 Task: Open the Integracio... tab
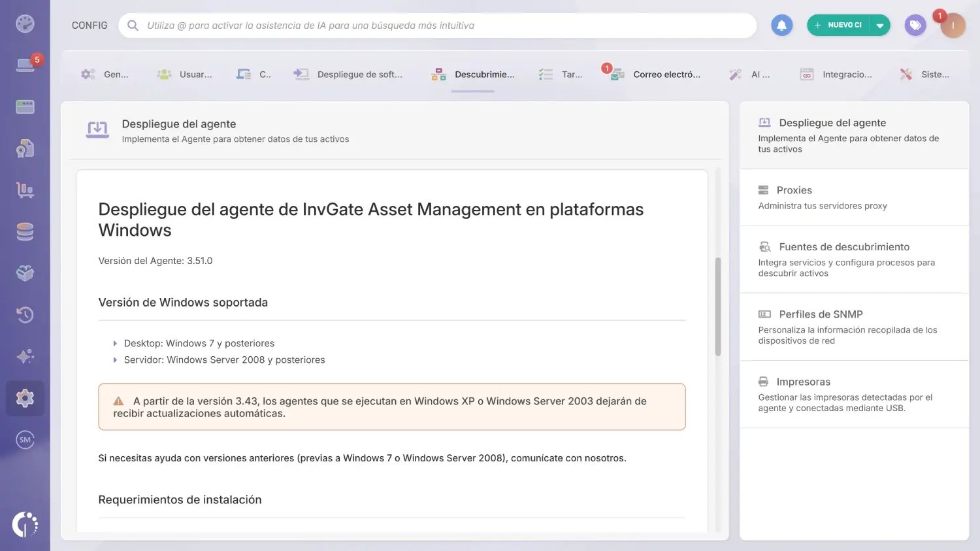pyautogui.click(x=836, y=75)
